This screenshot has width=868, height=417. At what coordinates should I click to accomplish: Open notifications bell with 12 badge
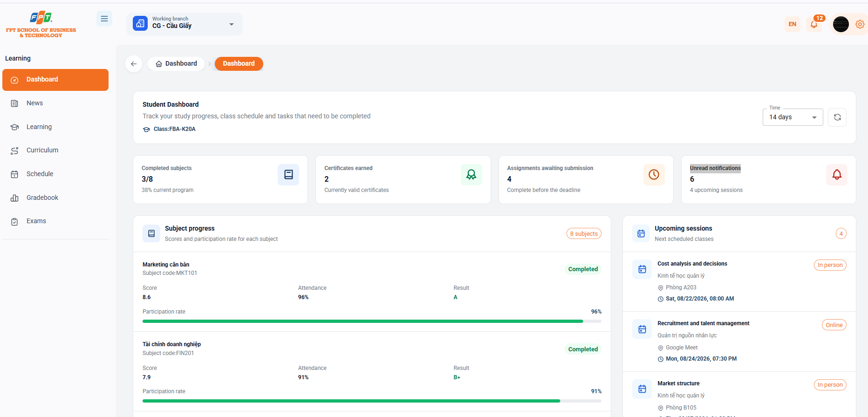[814, 24]
